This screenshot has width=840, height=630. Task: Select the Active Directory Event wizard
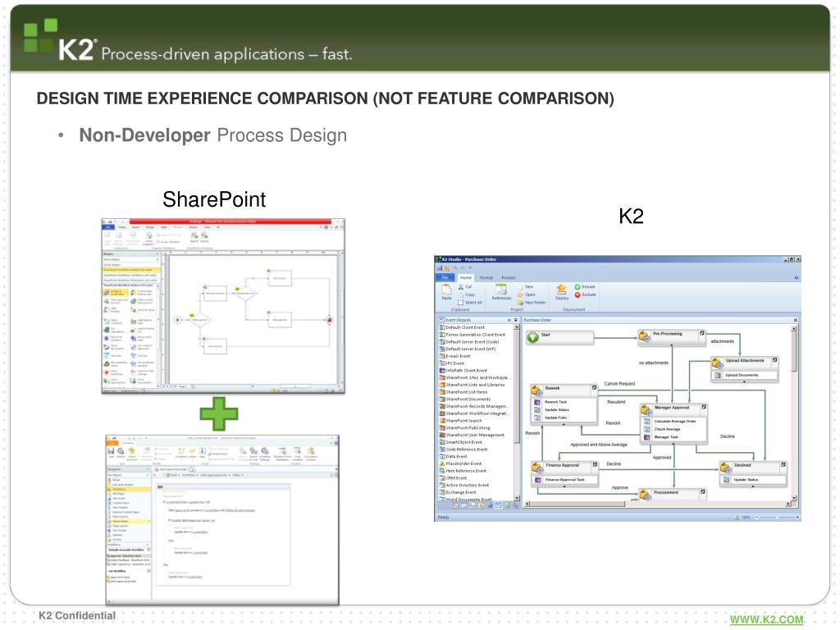[464, 485]
